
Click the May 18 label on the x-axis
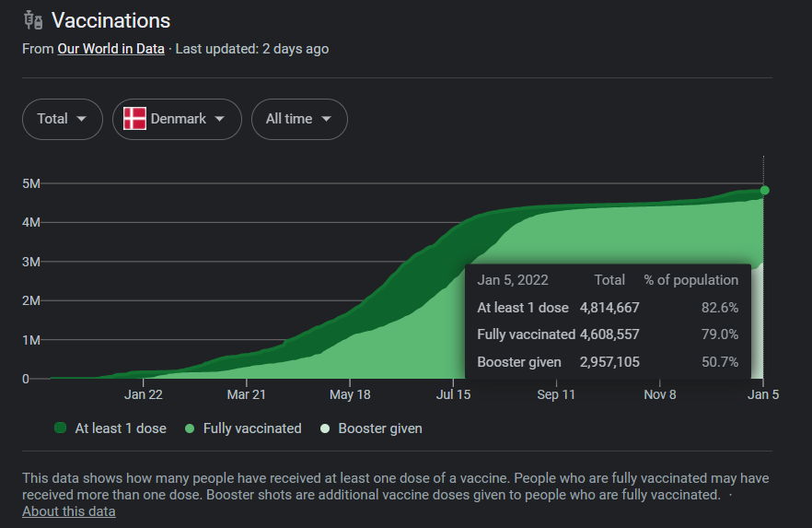click(x=350, y=394)
